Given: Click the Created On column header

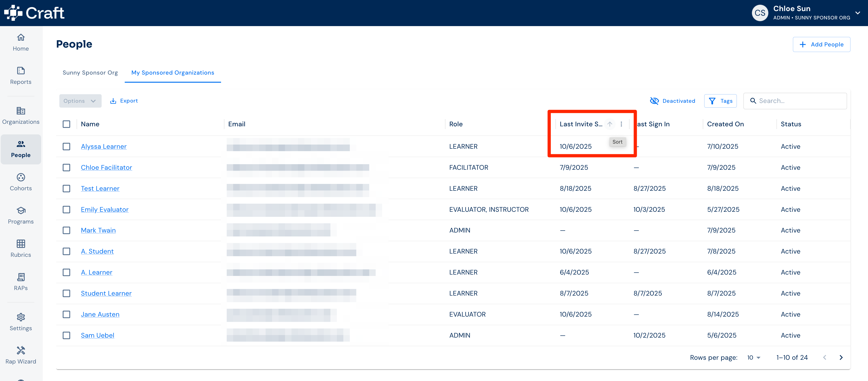Looking at the screenshot, I should 725,124.
